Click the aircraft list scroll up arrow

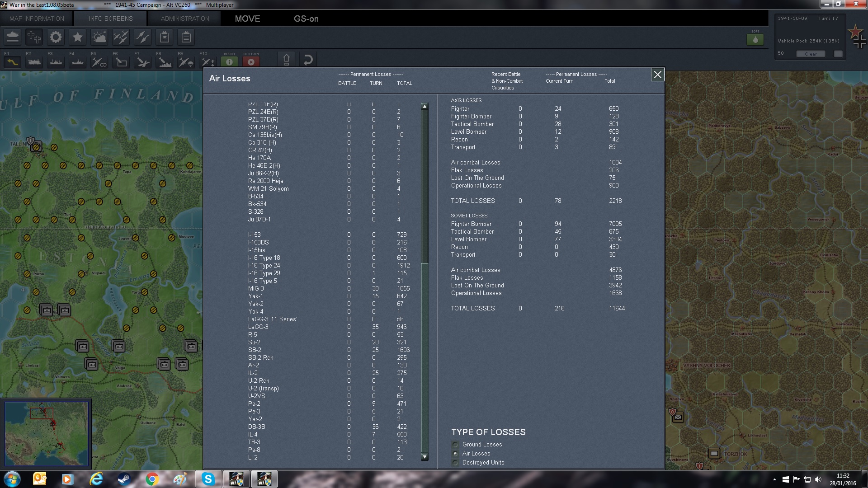[425, 107]
